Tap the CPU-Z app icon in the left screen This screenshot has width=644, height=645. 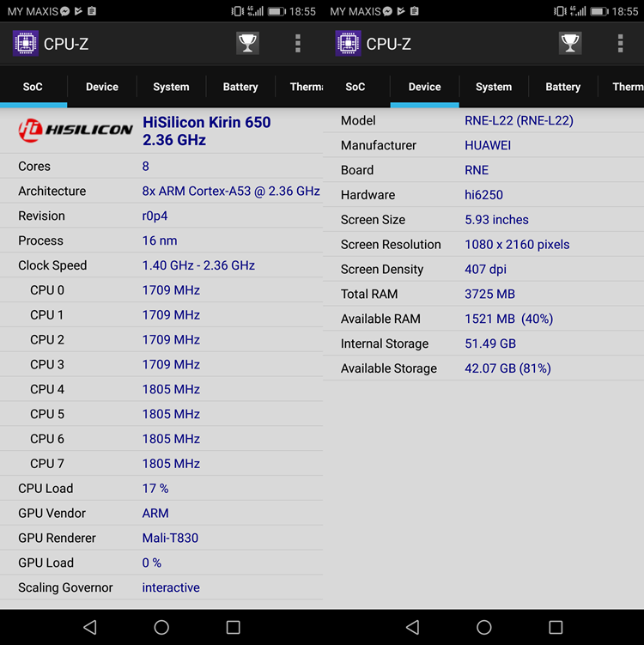26,43
